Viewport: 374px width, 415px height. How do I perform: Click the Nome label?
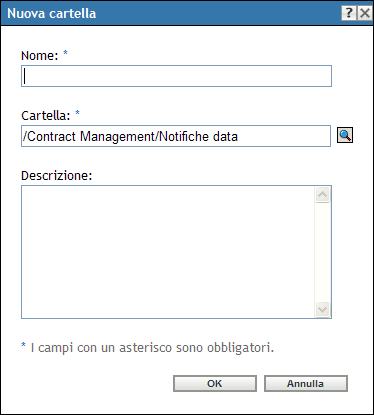click(40, 55)
